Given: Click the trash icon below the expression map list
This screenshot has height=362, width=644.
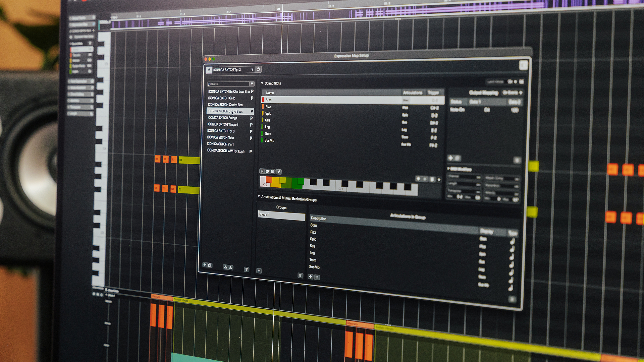Looking at the screenshot, I should [247, 269].
